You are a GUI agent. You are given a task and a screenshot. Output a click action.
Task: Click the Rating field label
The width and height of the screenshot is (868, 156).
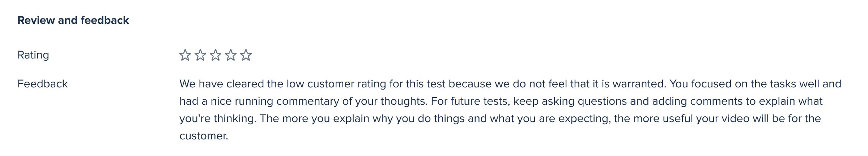coord(33,55)
